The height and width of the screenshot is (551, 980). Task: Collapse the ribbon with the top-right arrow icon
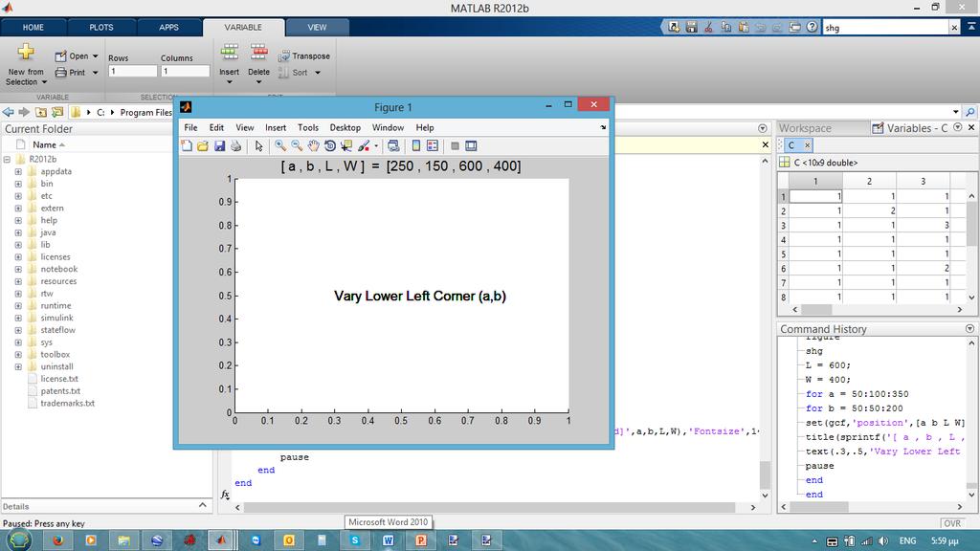(971, 27)
